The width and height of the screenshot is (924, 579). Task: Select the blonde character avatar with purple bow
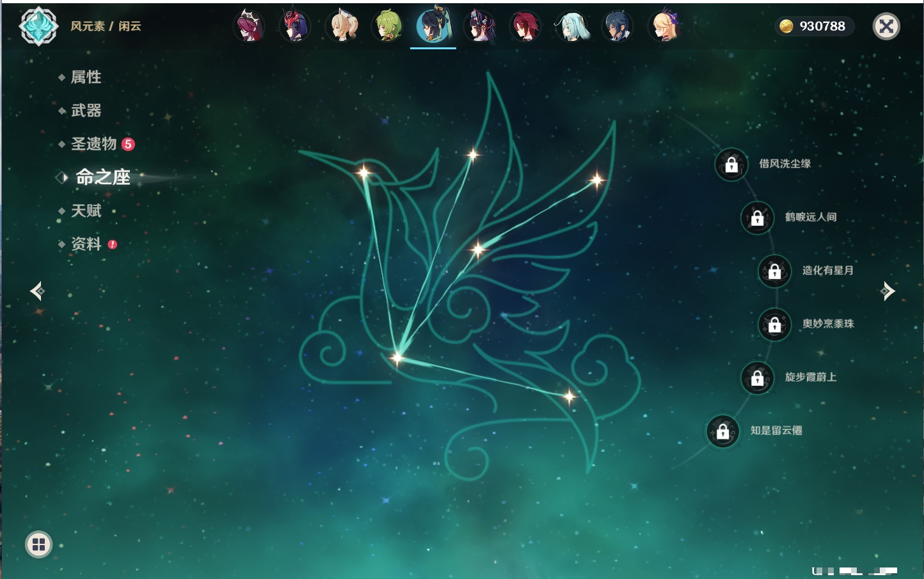pos(665,26)
